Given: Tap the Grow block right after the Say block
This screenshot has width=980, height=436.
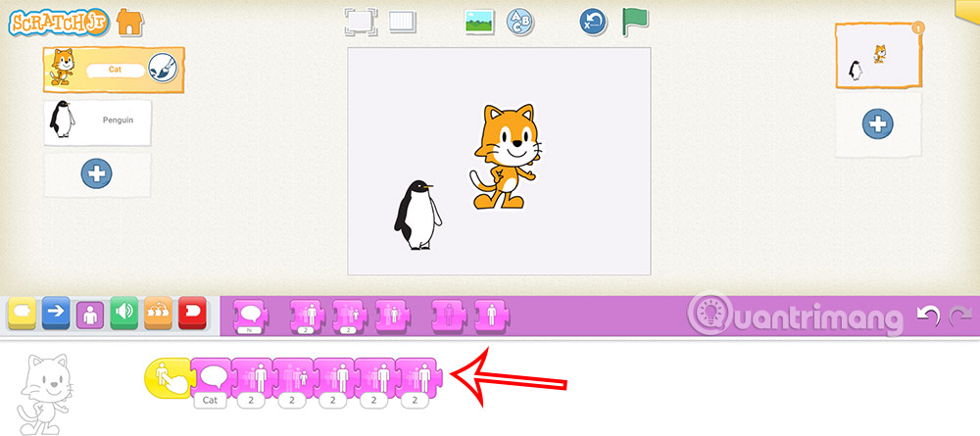Looking at the screenshot, I should [253, 378].
